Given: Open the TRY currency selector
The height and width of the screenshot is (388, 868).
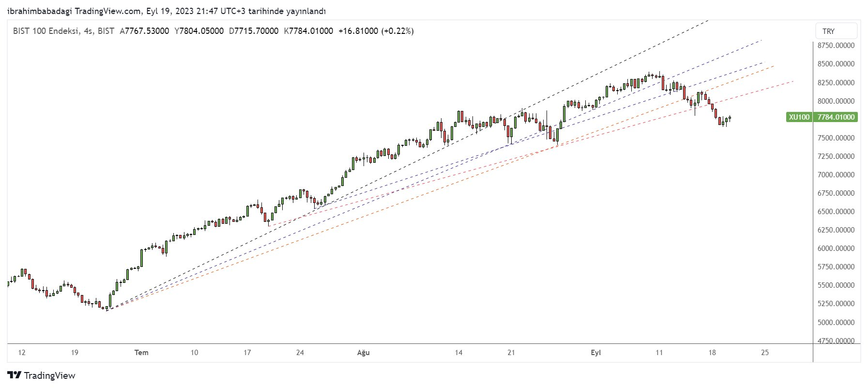Looking at the screenshot, I should coord(836,31).
